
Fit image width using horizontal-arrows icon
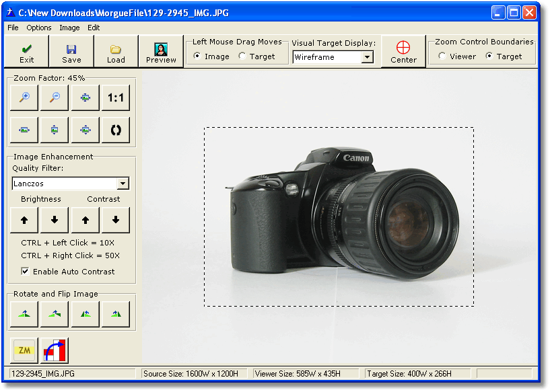pos(24,130)
